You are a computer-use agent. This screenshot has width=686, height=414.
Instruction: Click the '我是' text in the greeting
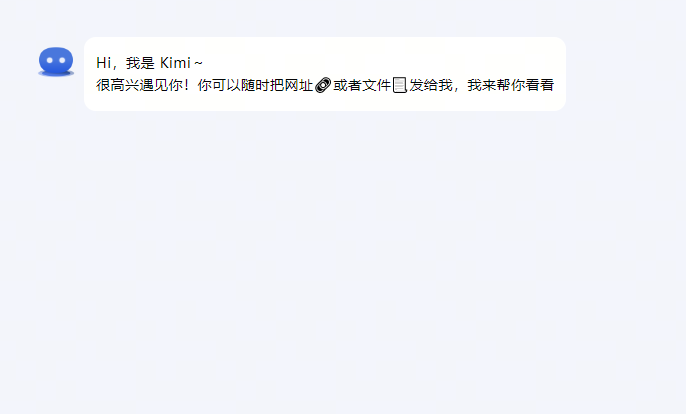pos(140,63)
